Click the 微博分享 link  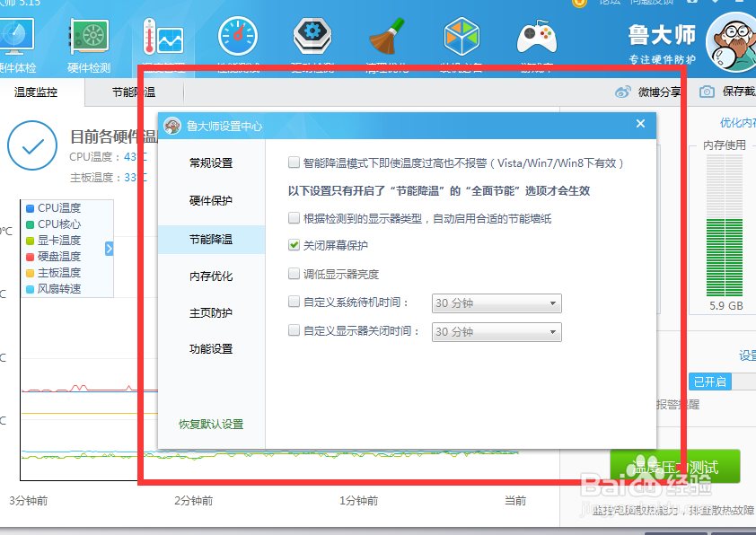(659, 92)
